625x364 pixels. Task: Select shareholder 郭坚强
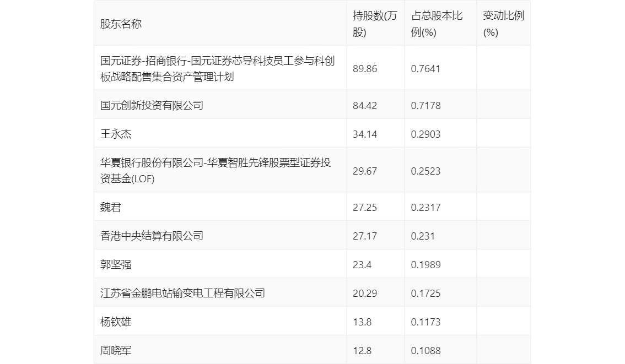(x=116, y=264)
